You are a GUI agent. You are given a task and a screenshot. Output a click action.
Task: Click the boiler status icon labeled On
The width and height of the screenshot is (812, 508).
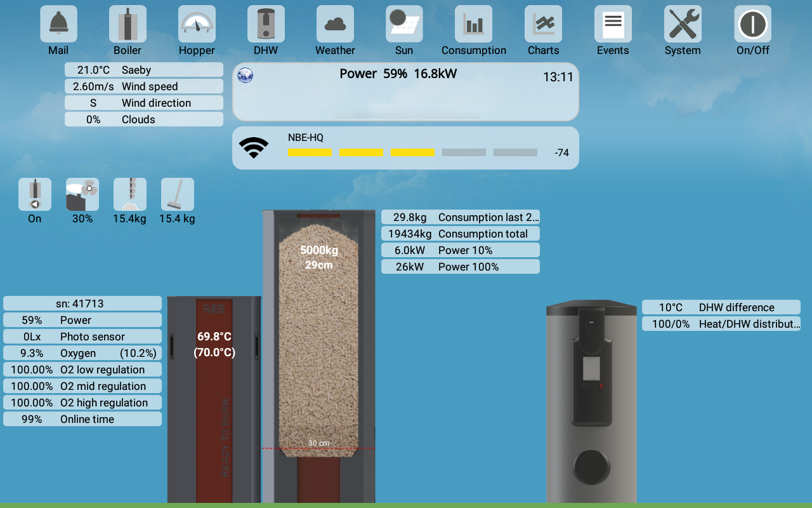[35, 194]
